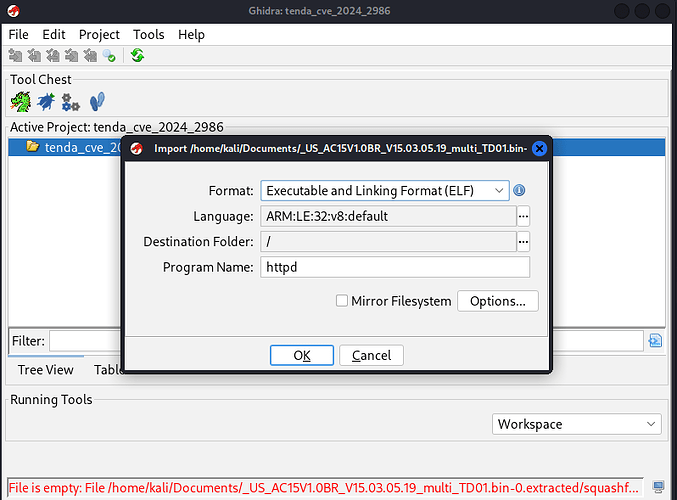Open the Edit menu
Screen dimensions: 677x500
point(54,35)
